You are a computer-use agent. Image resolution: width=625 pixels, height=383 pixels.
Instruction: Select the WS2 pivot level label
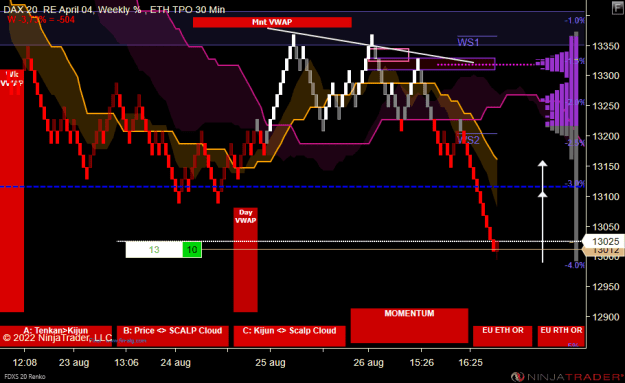click(x=468, y=140)
